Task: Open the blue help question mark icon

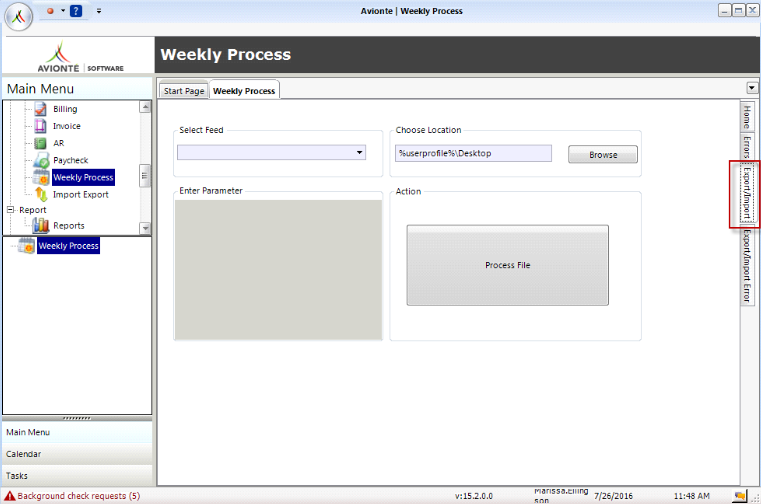Action: pyautogui.click(x=76, y=11)
